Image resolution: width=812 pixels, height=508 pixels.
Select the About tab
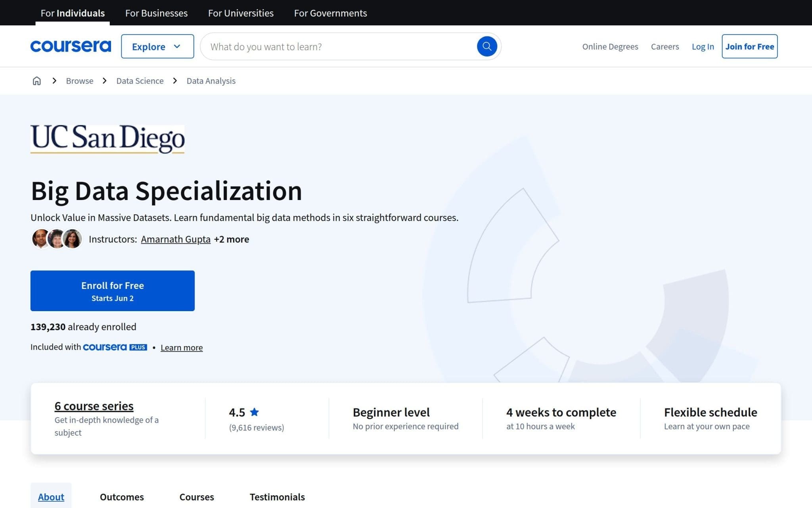51,497
